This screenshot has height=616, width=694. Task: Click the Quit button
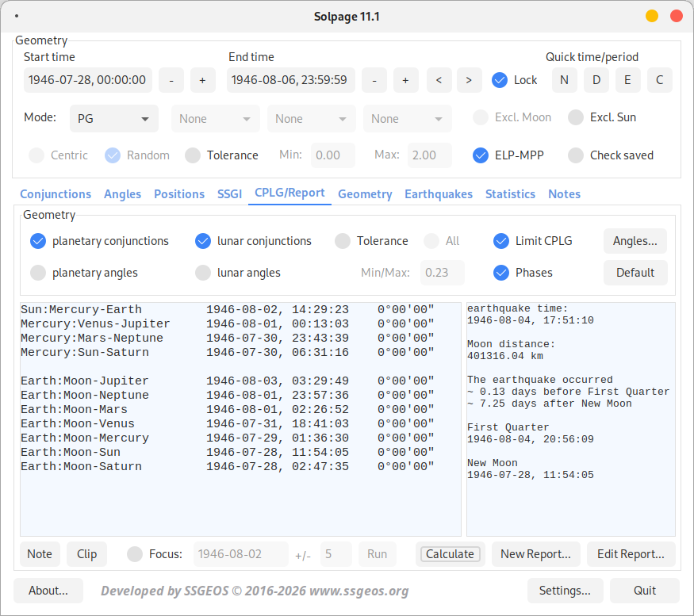645,591
